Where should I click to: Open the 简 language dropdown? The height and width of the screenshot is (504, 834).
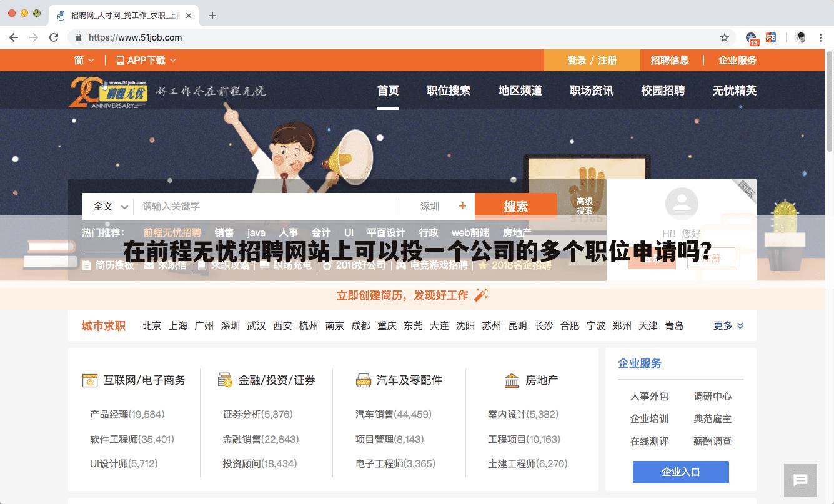[84, 60]
